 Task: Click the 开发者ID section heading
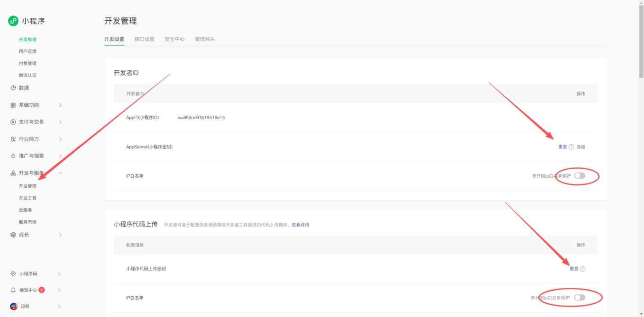click(x=126, y=73)
